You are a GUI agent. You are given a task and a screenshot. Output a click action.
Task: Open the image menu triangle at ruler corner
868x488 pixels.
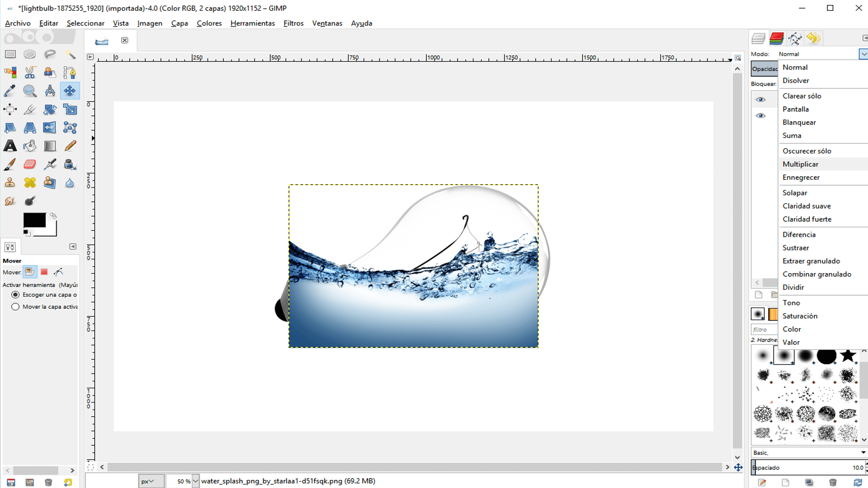[90, 57]
